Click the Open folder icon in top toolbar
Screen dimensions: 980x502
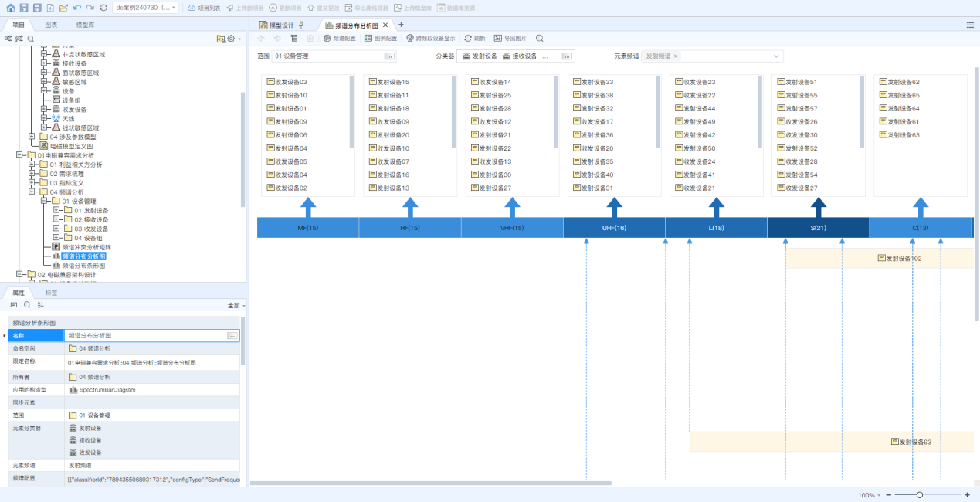[x=63, y=7]
